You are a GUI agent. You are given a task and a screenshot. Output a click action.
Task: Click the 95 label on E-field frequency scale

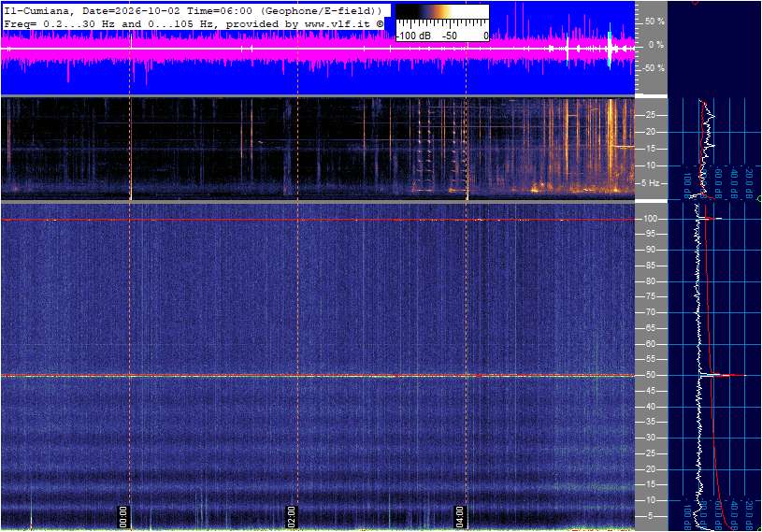[x=650, y=234]
